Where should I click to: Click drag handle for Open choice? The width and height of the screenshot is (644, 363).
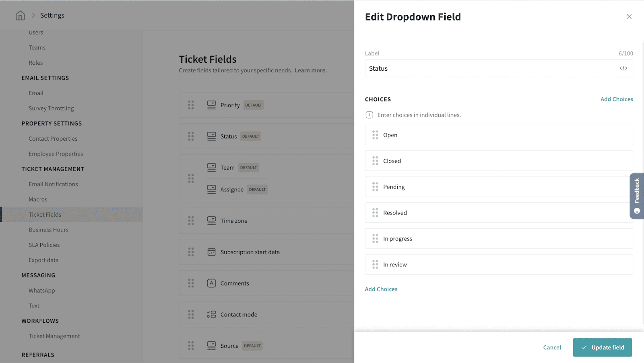tap(375, 135)
